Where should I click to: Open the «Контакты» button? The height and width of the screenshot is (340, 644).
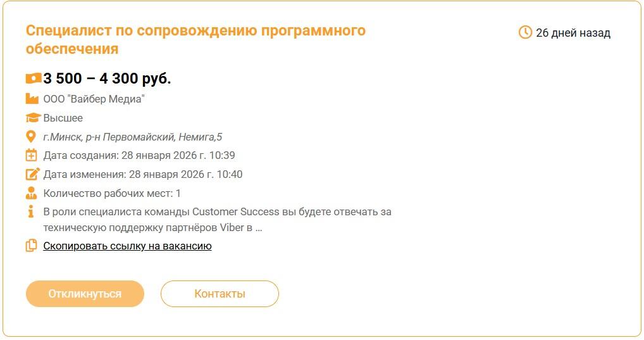(x=220, y=294)
